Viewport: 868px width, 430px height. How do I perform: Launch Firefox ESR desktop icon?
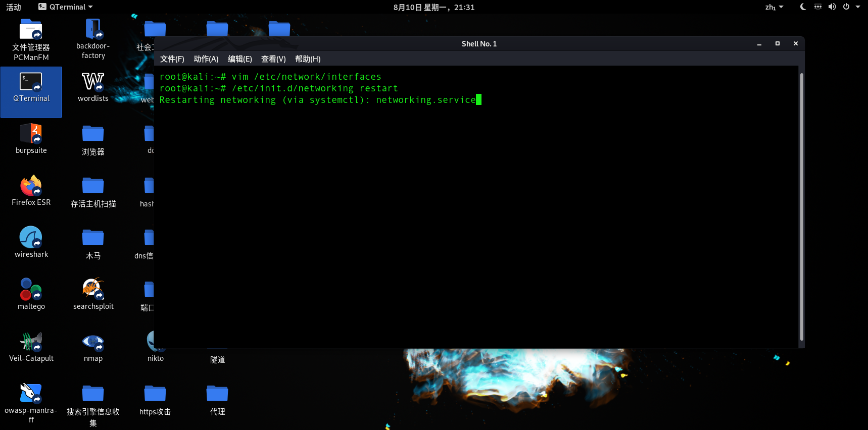pos(31,191)
